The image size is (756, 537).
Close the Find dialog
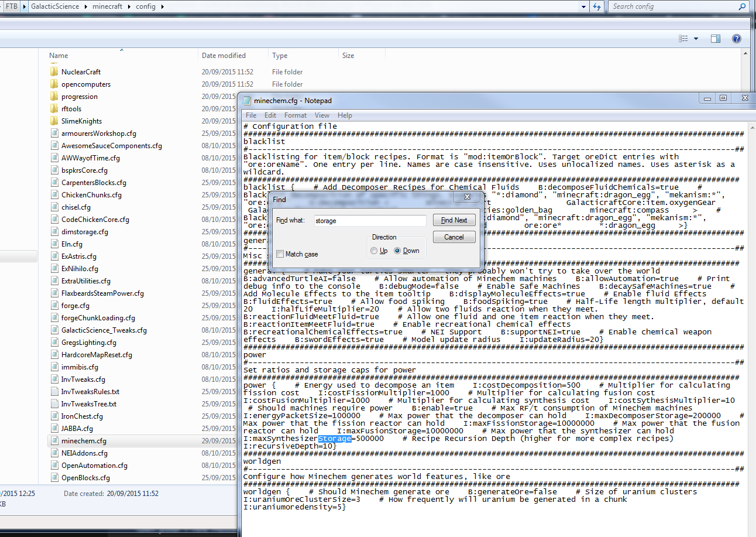(467, 198)
